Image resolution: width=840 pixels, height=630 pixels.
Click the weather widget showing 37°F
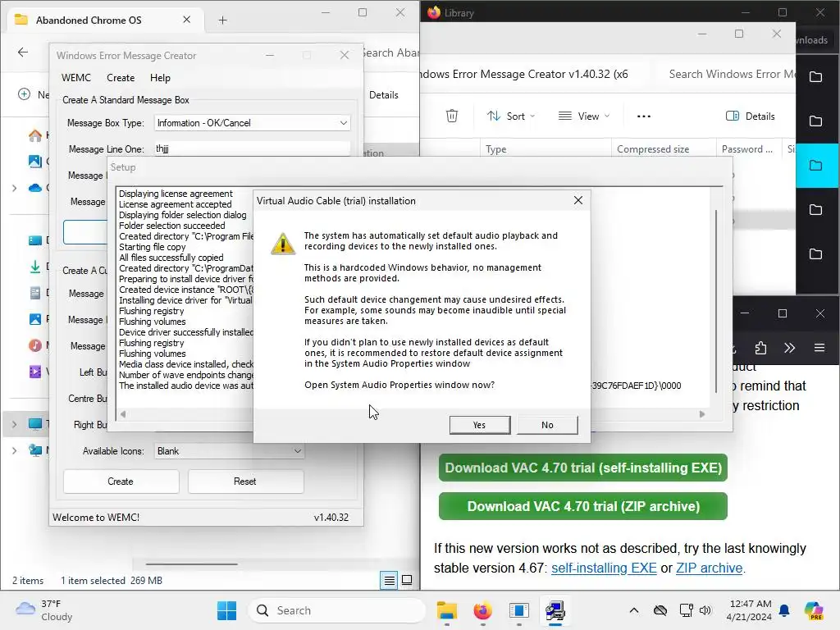click(x=44, y=610)
